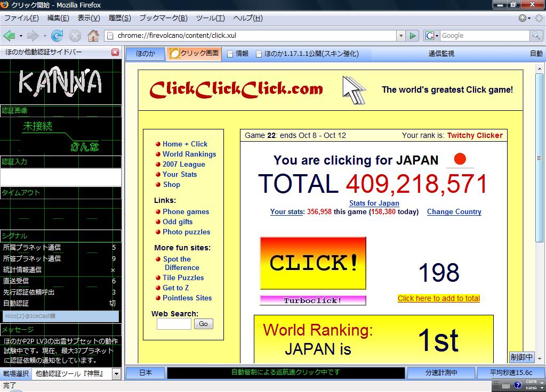Click the green Go arrow beside address bar
Viewport: 546px width, 392px height.
click(x=413, y=36)
